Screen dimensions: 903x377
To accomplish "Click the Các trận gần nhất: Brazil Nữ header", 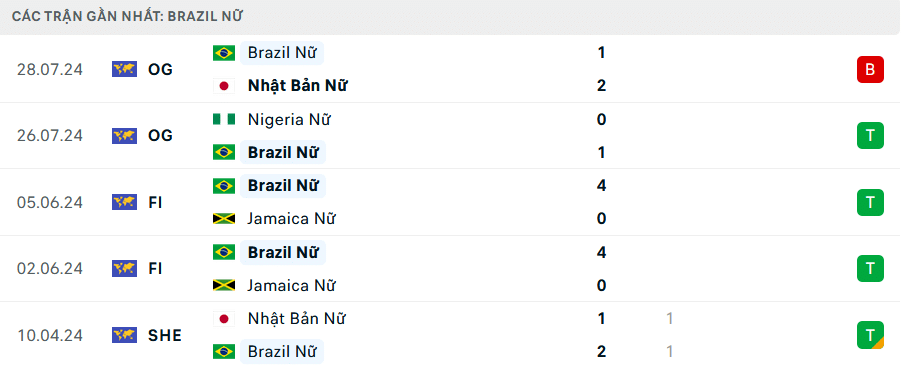I will 127,17.
